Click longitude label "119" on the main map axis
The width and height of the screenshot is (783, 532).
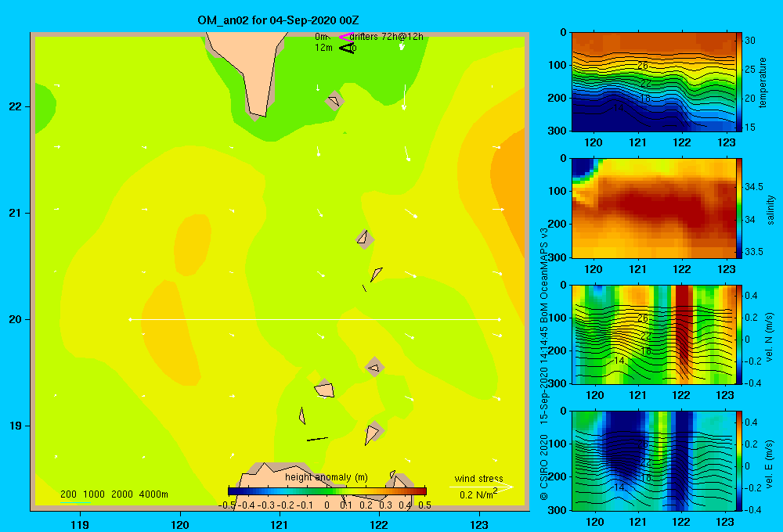click(80, 524)
